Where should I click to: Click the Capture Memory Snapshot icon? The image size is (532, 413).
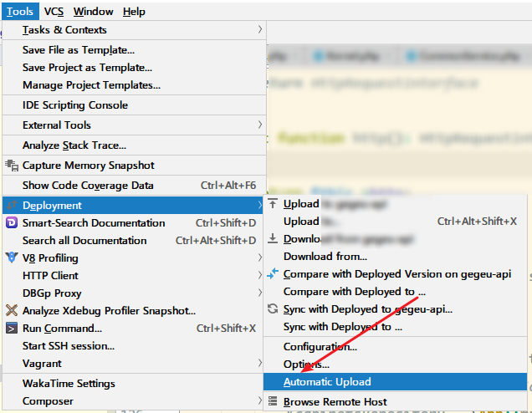(x=12, y=166)
